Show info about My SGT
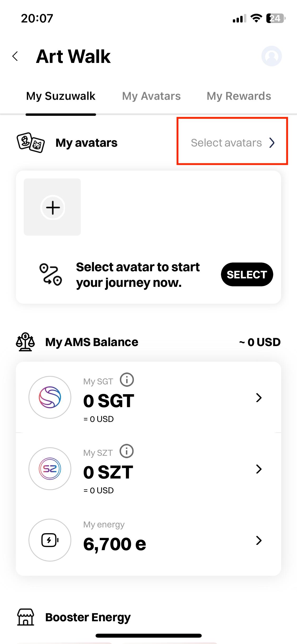Screen dimensions: 297x644 pyautogui.click(x=127, y=380)
